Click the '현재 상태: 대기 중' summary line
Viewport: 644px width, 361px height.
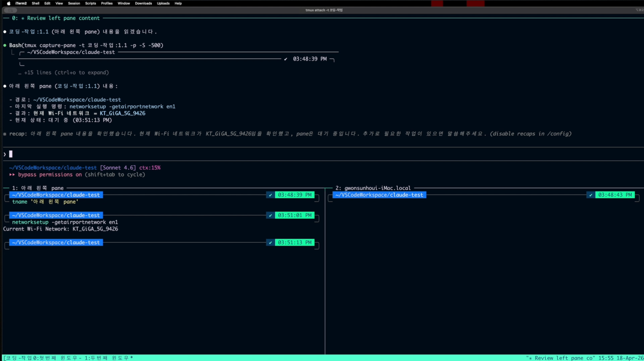60,120
